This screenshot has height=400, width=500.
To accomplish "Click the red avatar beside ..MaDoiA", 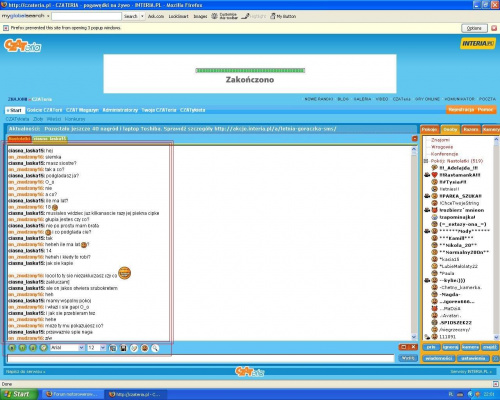I will [x=434, y=309].
